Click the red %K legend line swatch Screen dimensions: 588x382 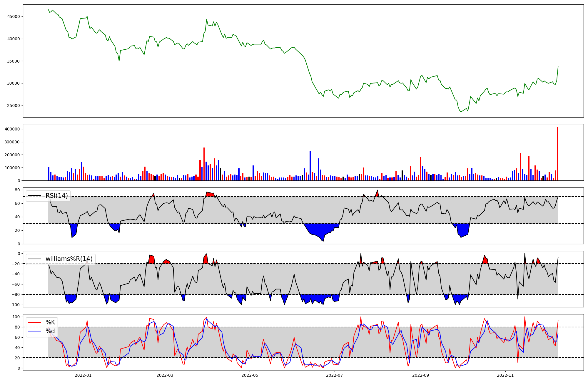pyautogui.click(x=35, y=322)
